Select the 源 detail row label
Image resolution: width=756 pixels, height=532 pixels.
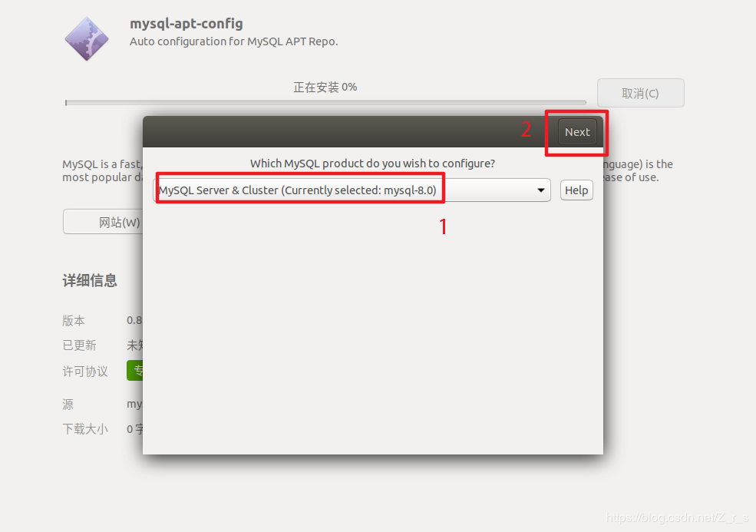(68, 405)
